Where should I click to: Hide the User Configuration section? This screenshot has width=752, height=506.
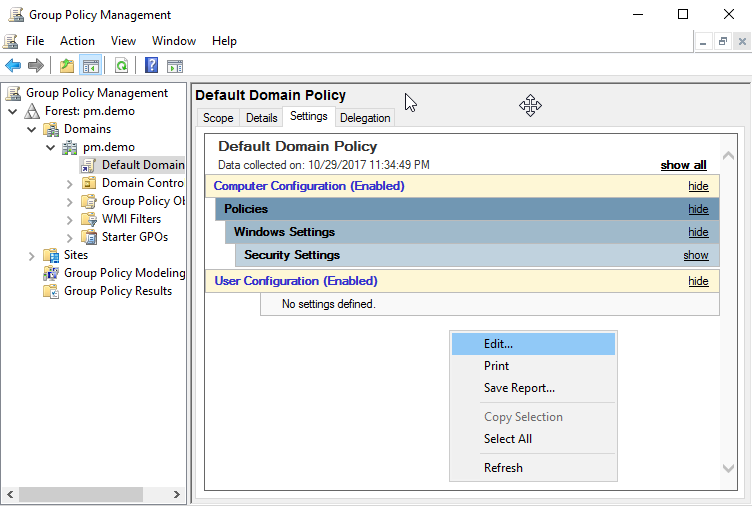point(698,281)
